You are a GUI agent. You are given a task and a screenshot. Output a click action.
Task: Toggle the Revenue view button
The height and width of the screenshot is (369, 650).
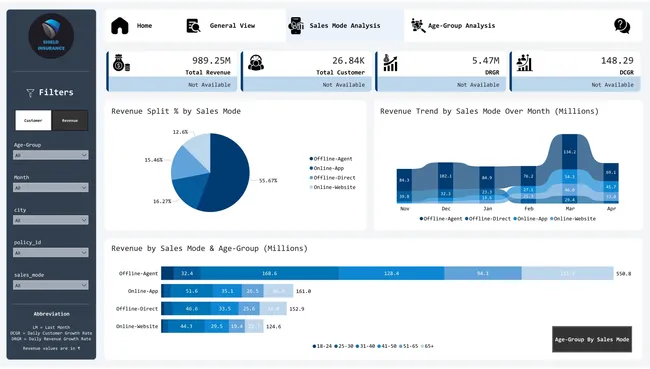pyautogui.click(x=70, y=120)
